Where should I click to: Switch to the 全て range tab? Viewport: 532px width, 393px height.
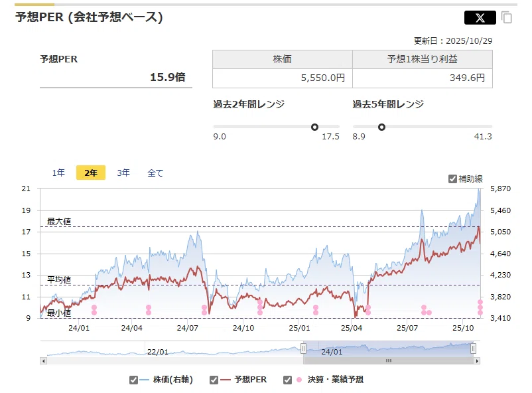pos(155,173)
